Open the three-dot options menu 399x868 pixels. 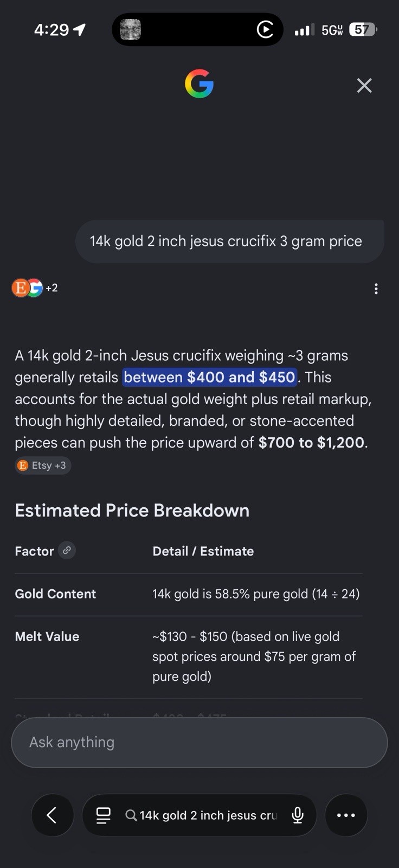point(376,289)
